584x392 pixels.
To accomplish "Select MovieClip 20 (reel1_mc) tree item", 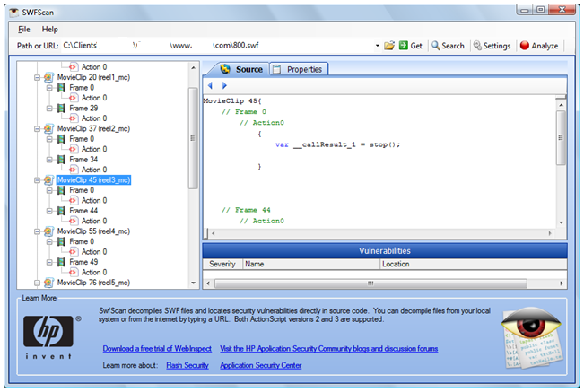I will pos(93,77).
